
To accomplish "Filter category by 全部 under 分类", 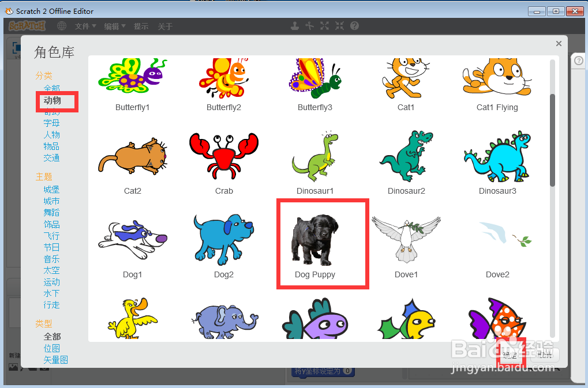I will [x=52, y=89].
